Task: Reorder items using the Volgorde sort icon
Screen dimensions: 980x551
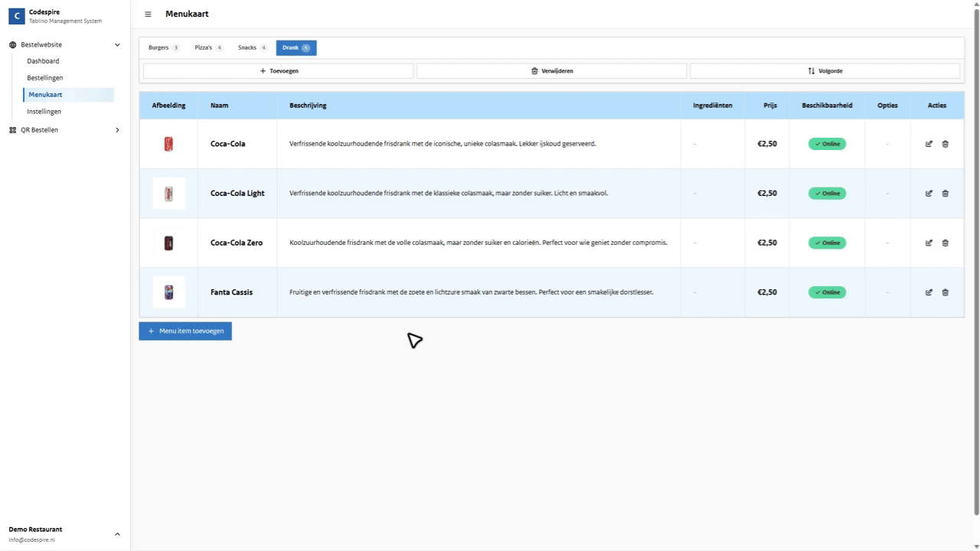Action: tap(811, 70)
